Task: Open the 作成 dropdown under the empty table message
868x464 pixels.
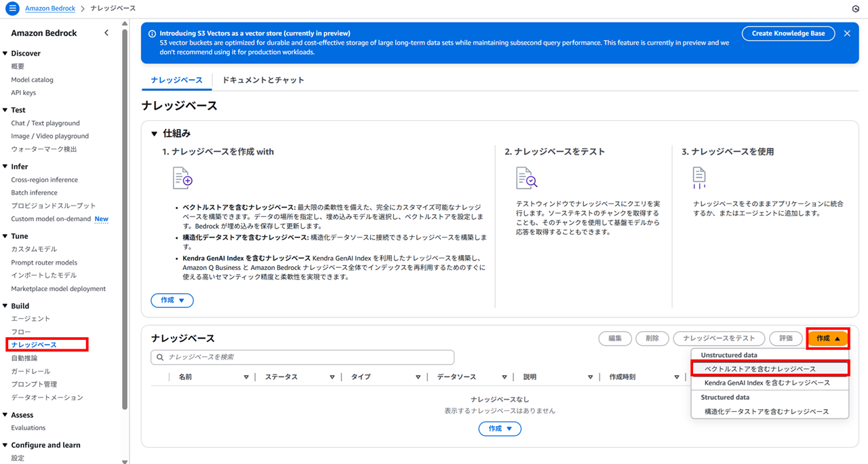Action: (x=500, y=429)
